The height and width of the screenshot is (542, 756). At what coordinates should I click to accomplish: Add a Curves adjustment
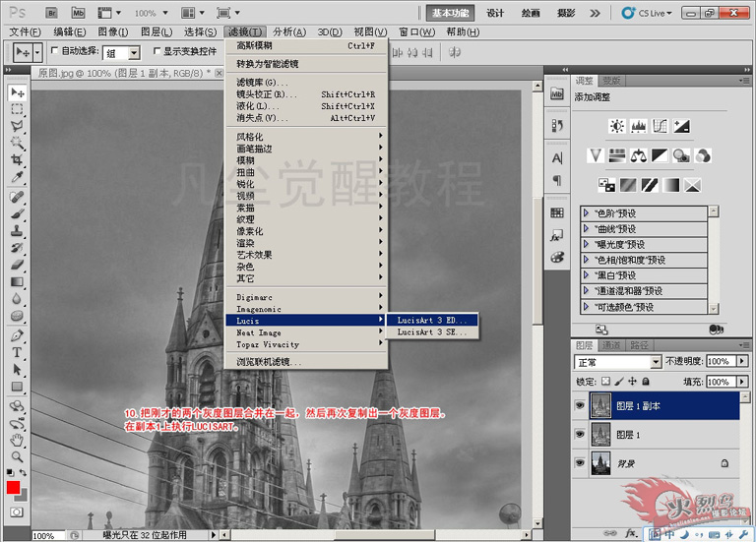(660, 126)
